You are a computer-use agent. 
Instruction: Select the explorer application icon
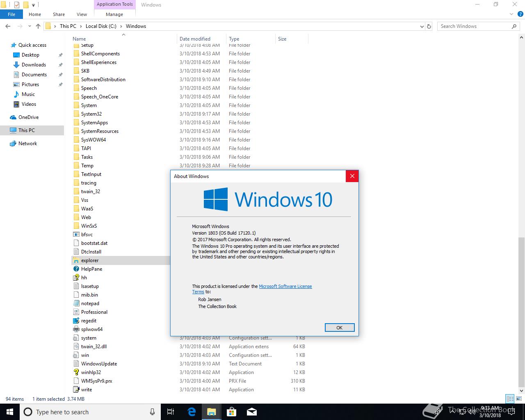tap(76, 260)
